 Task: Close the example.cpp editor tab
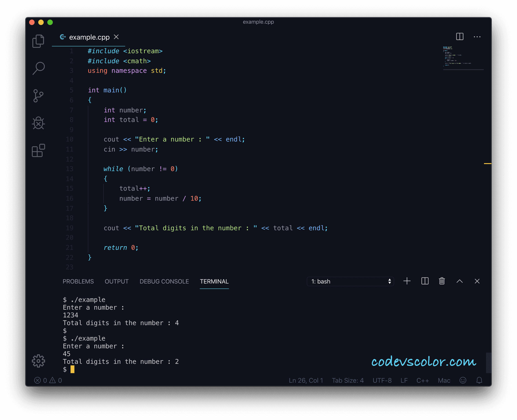point(116,37)
